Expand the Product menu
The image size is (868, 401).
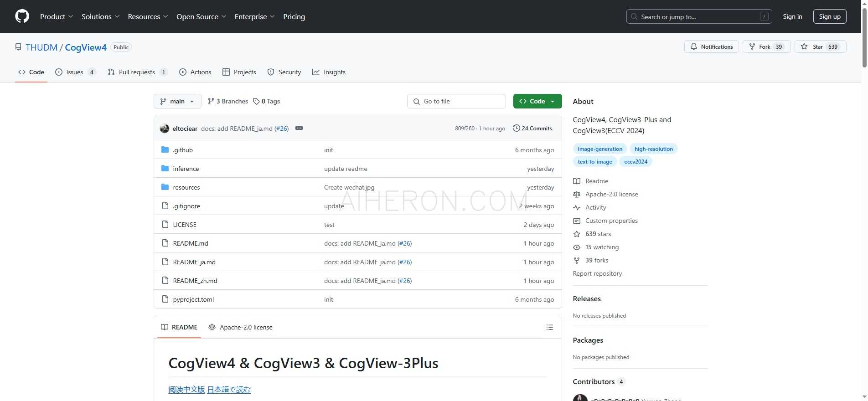point(56,16)
